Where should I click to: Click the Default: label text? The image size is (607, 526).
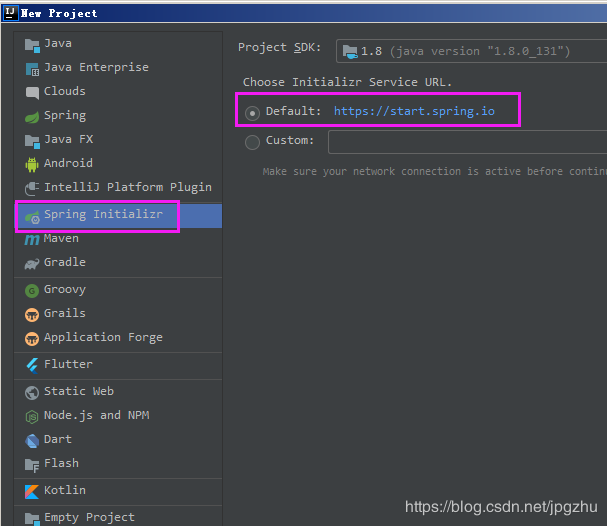click(293, 111)
